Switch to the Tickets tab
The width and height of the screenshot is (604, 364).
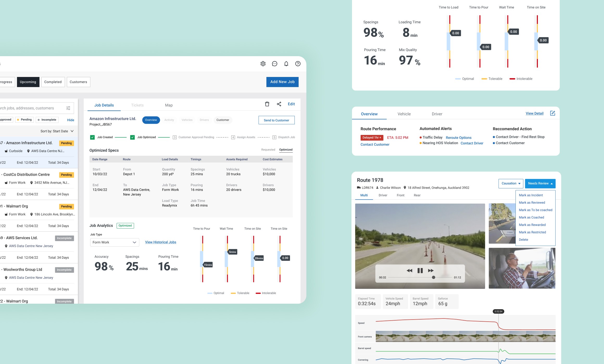137,105
